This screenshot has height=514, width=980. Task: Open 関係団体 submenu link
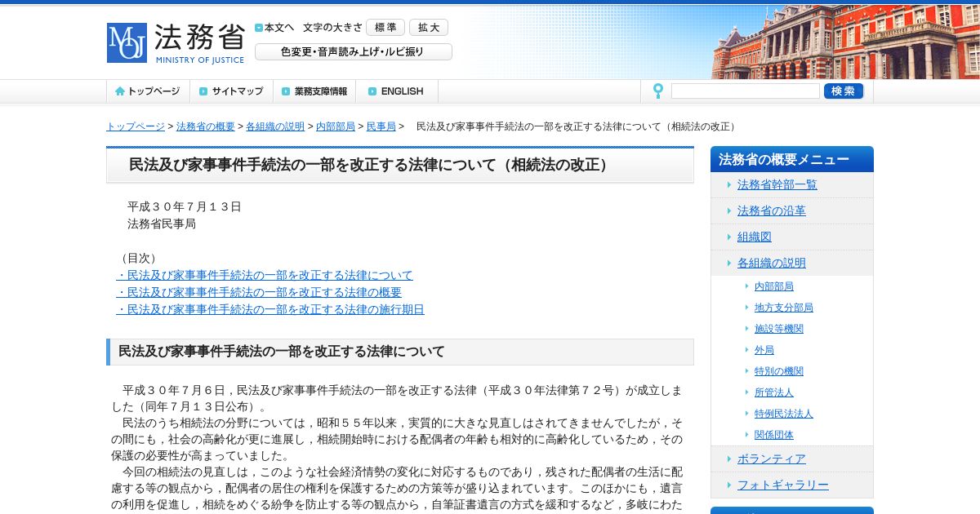pyautogui.click(x=774, y=435)
